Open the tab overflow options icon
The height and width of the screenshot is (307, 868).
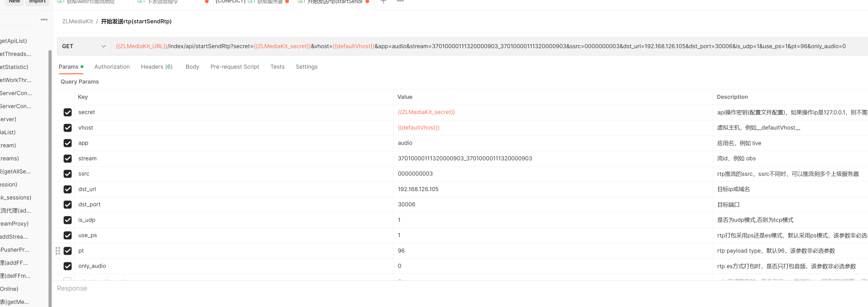coord(400,2)
